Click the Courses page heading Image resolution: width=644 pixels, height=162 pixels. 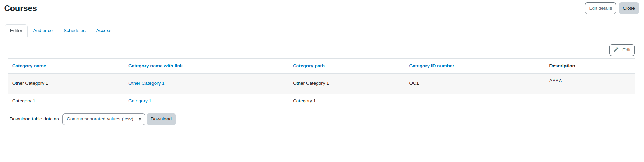pos(20,8)
